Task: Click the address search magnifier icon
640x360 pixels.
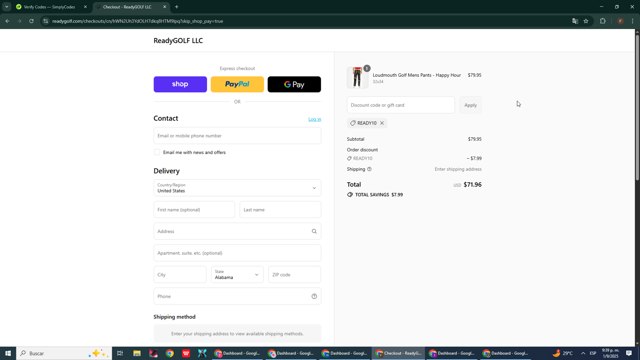Action: pos(314,231)
